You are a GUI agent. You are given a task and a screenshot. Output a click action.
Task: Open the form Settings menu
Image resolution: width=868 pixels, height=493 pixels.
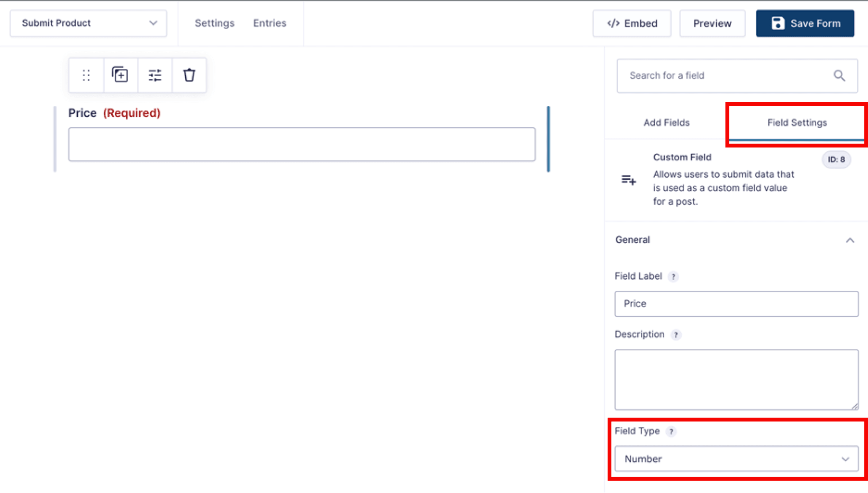pyautogui.click(x=214, y=23)
